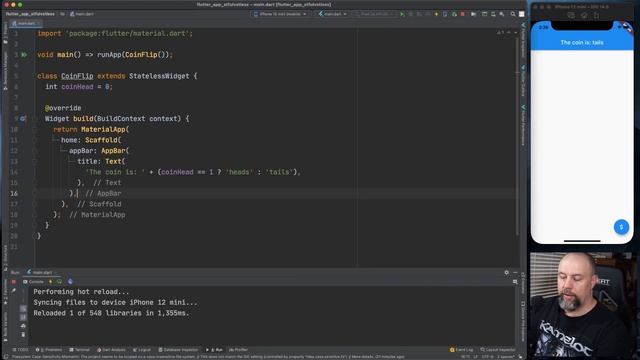This screenshot has width=640, height=360.
Task: Open the Problems tool window tab
Action: coord(49,350)
